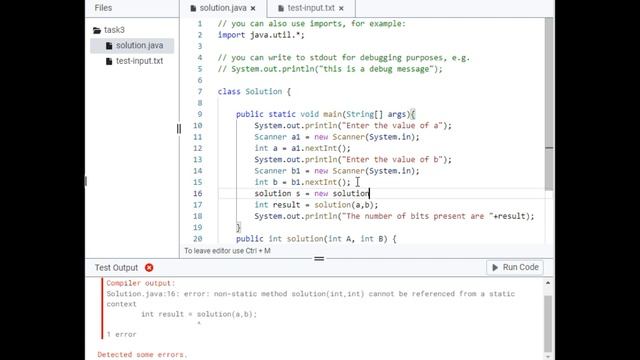Viewport: 640px width, 360px height.
Task: Close the solution.java tab
Action: [253, 8]
